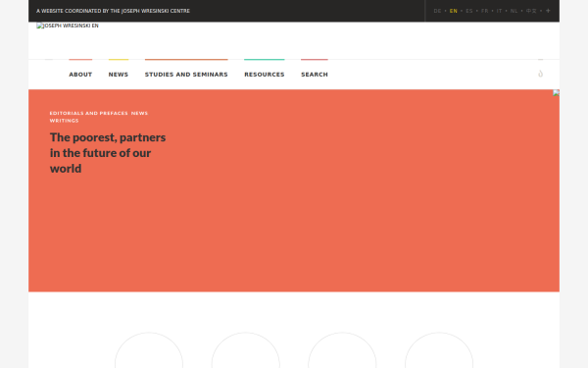
Task: Switch language to Chinese 中文
Action: [x=531, y=11]
